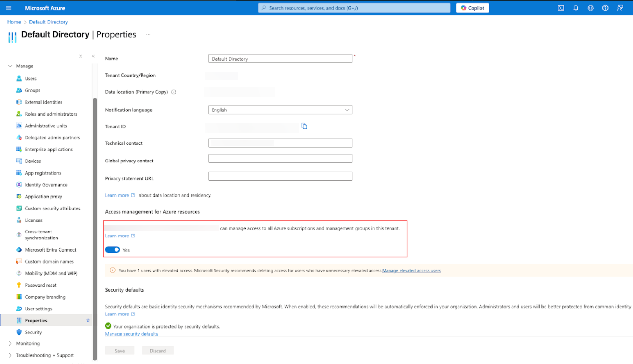The width and height of the screenshot is (633, 364).
Task: Focus the Name input field
Action: [280, 59]
